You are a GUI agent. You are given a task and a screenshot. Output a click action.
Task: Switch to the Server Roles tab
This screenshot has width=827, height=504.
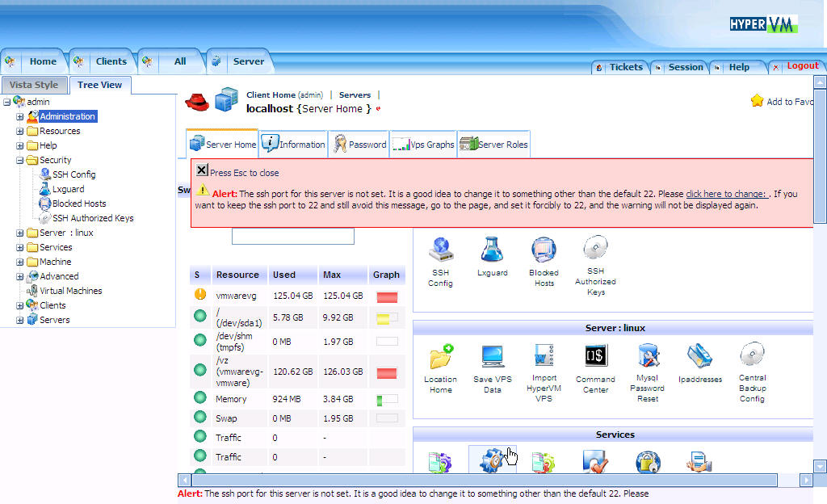[493, 145]
